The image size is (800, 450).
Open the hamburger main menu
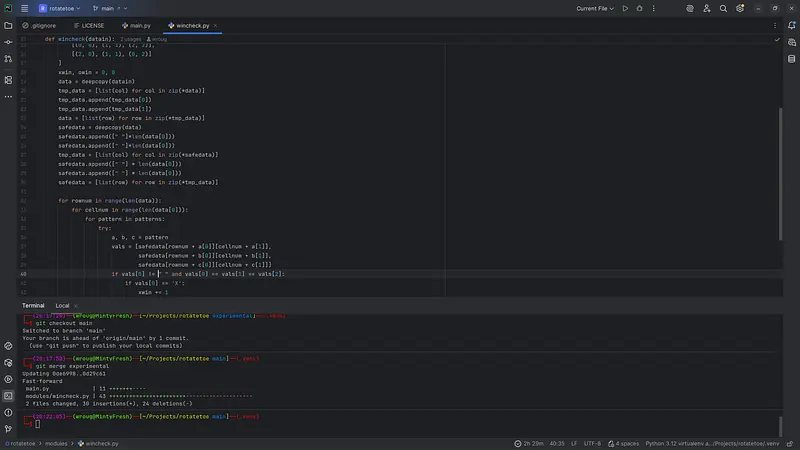tap(24, 8)
